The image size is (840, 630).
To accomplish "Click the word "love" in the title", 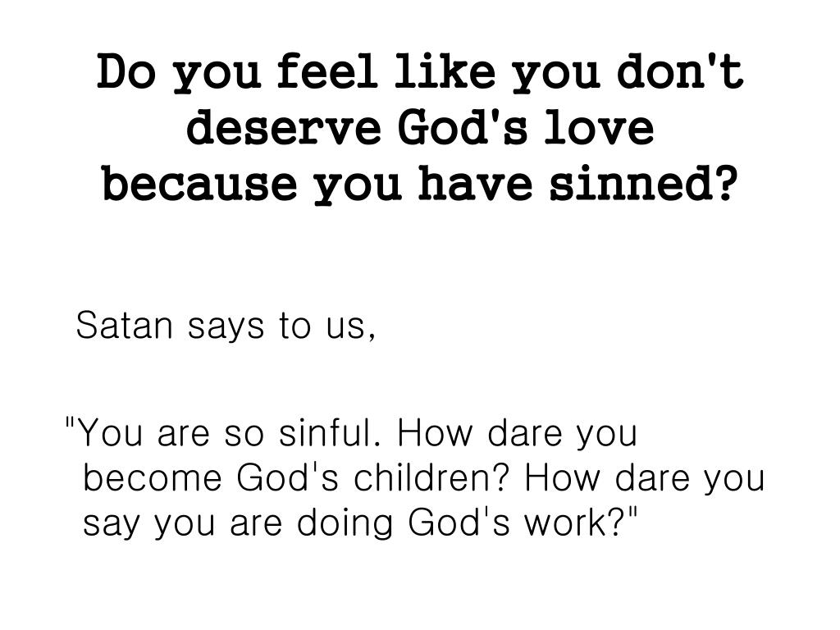I will coord(600,127).
